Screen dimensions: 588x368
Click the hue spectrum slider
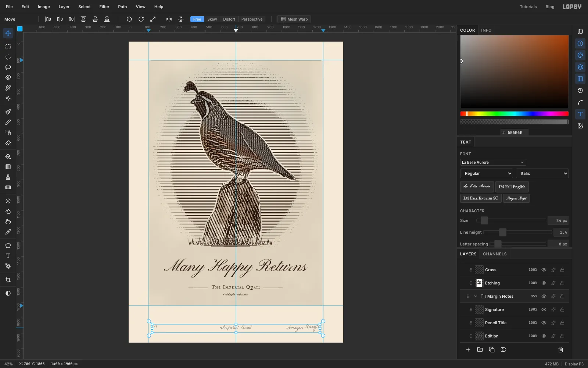[514, 114]
